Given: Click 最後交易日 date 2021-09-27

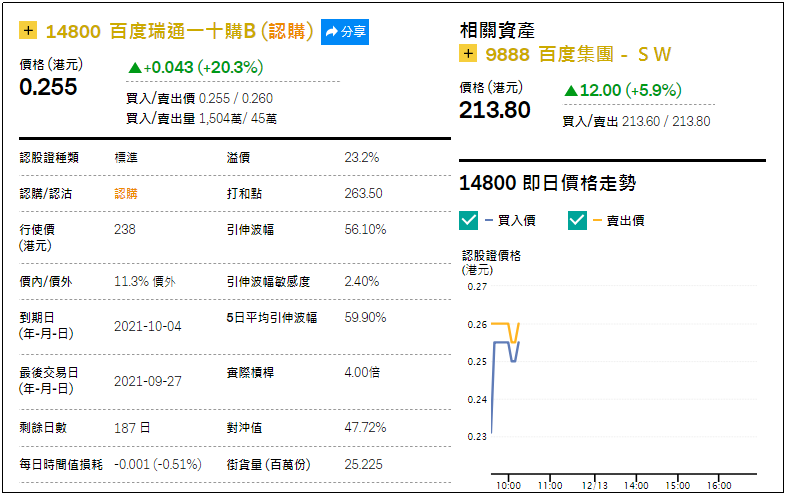Looking at the screenshot, I should click(148, 382).
